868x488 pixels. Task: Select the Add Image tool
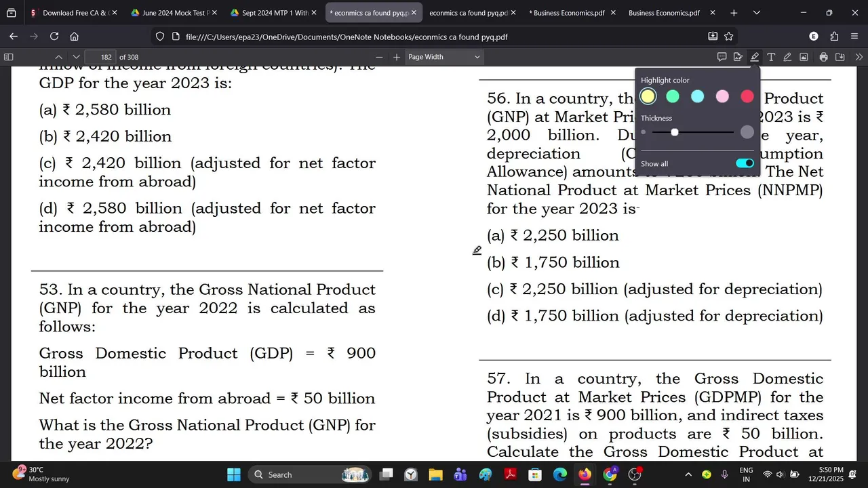tap(804, 57)
